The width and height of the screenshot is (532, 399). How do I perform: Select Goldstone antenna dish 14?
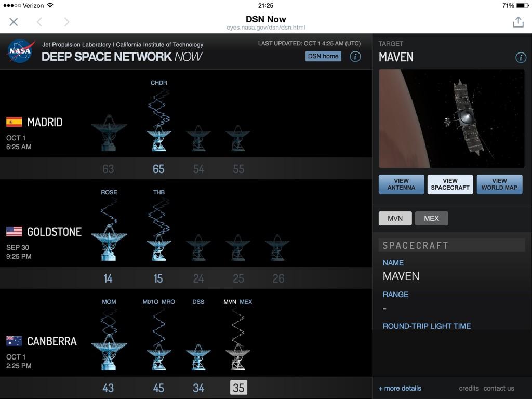point(109,242)
